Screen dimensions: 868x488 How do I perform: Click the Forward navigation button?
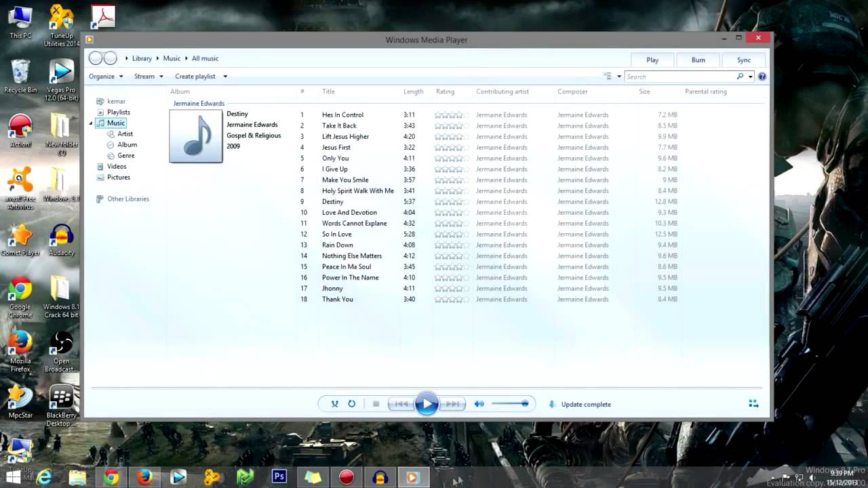pyautogui.click(x=111, y=58)
